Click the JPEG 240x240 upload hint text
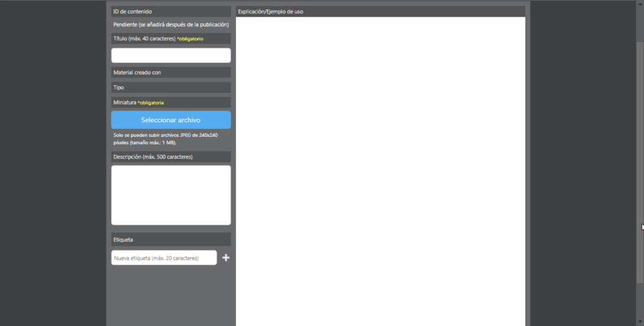The width and height of the screenshot is (644, 326). (x=165, y=139)
